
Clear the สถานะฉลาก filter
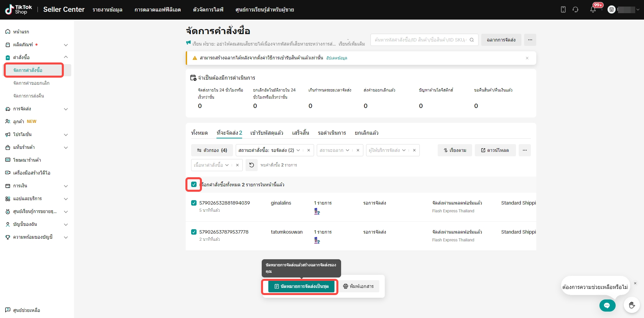click(x=358, y=150)
